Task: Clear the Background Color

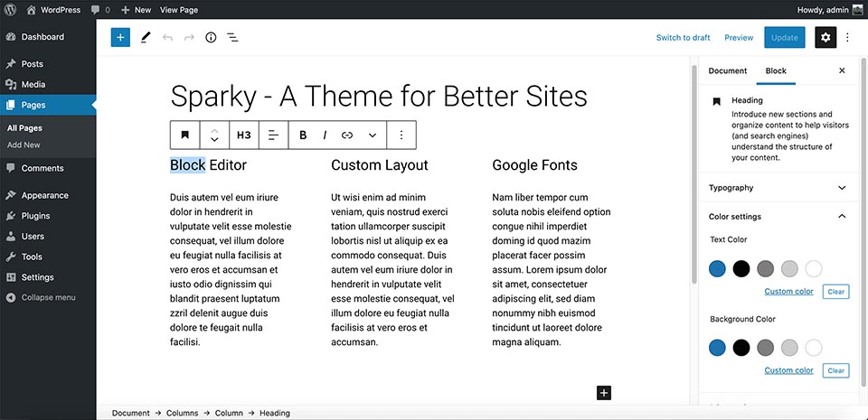Action: tap(835, 370)
